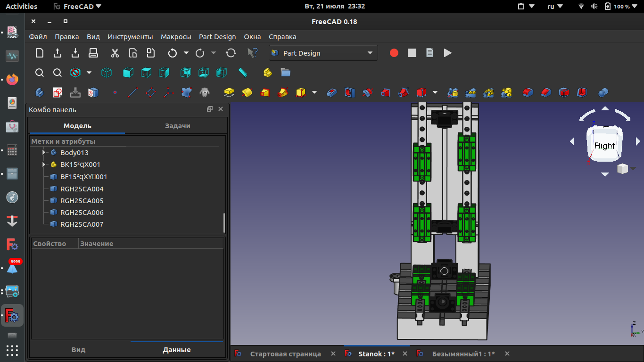Click the Create sketch icon
The image size is (644, 362).
pos(58,92)
